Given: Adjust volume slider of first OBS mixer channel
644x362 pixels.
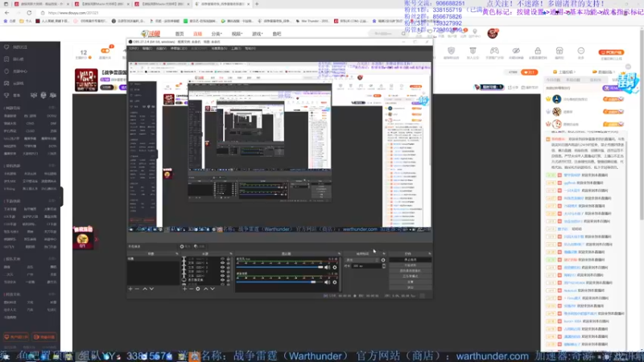Looking at the screenshot, I should pyautogui.click(x=279, y=267).
